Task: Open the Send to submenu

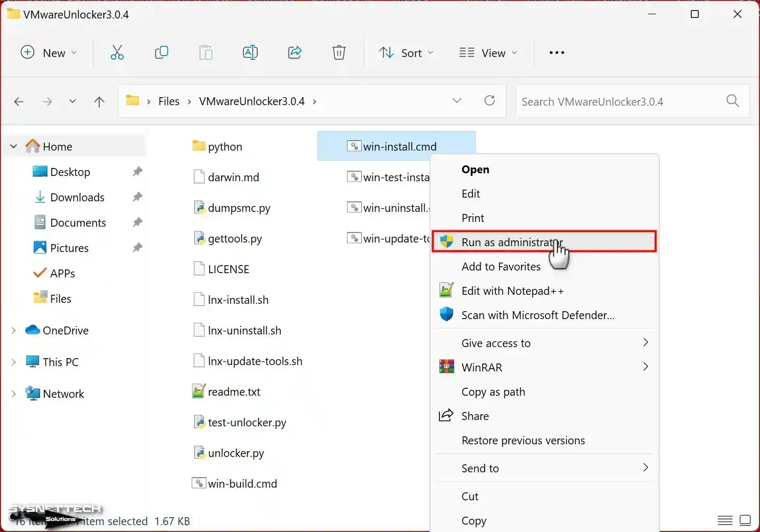Action: point(544,469)
